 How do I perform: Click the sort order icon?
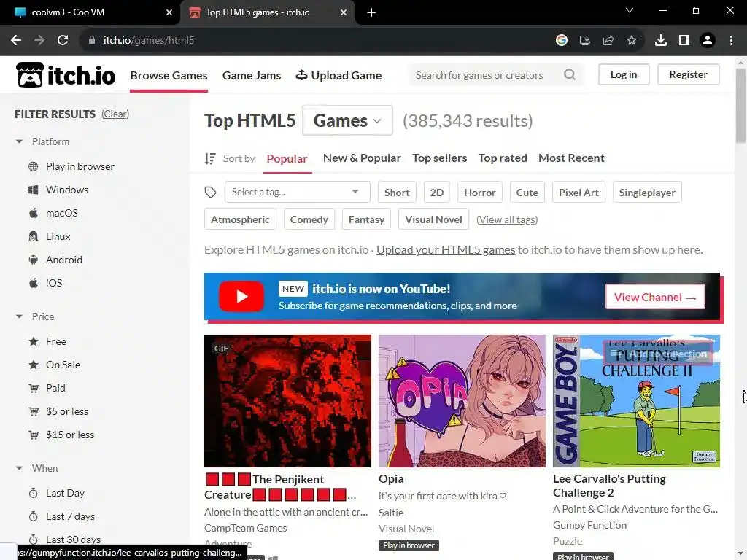click(210, 158)
